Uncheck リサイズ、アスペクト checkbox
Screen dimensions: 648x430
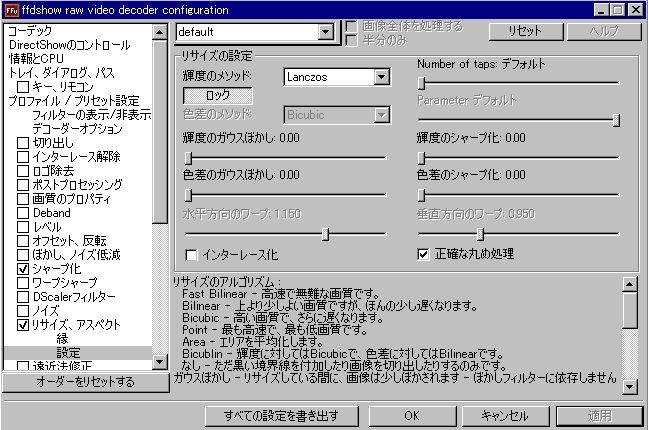coord(23,325)
